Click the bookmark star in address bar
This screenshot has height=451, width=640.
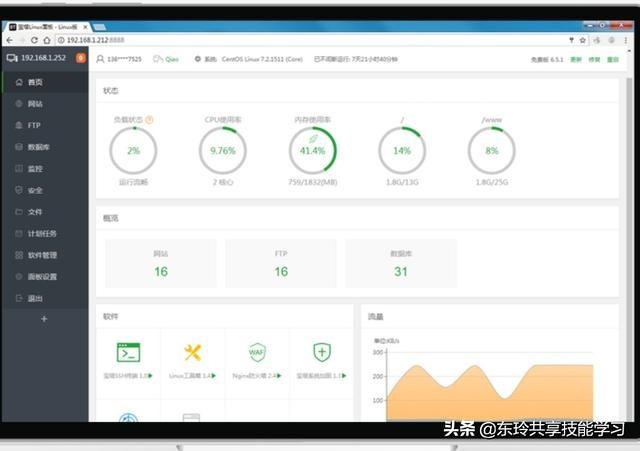click(x=583, y=40)
